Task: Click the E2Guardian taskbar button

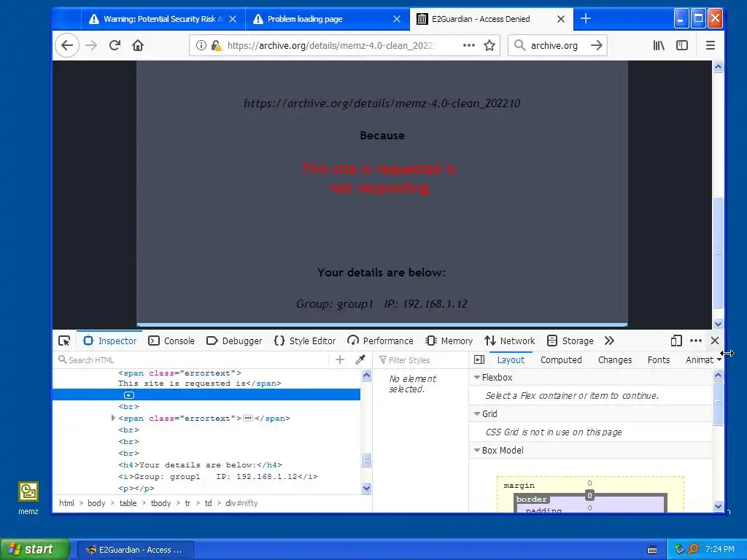Action: (x=135, y=550)
